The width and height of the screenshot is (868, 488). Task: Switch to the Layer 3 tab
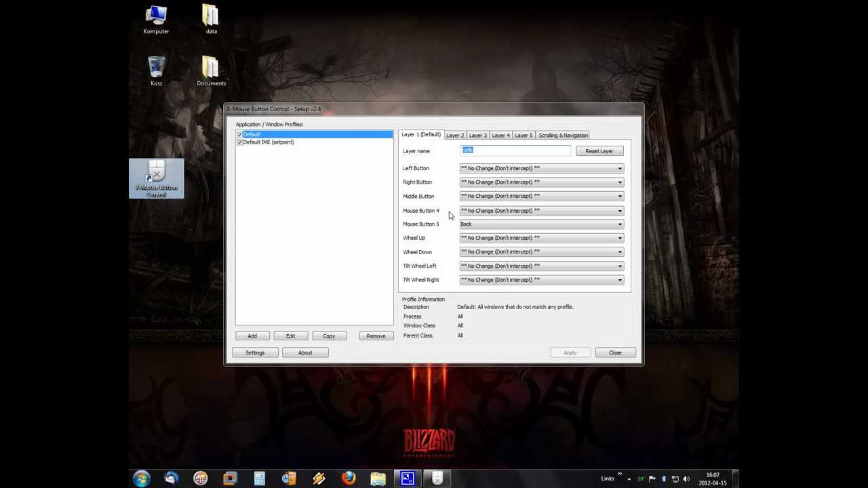478,135
